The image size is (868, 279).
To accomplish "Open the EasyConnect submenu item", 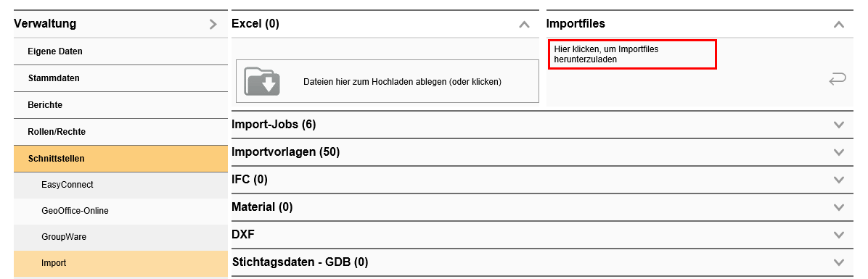I will click(120, 185).
